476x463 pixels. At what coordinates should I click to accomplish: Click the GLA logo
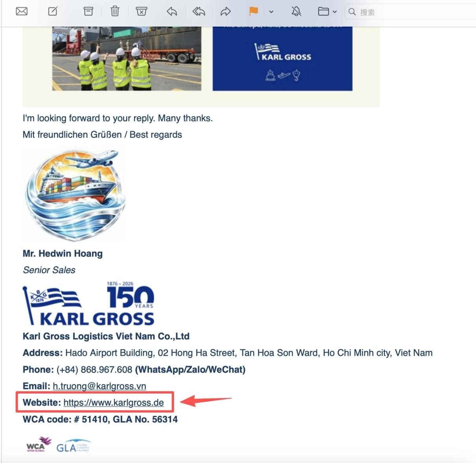(74, 446)
